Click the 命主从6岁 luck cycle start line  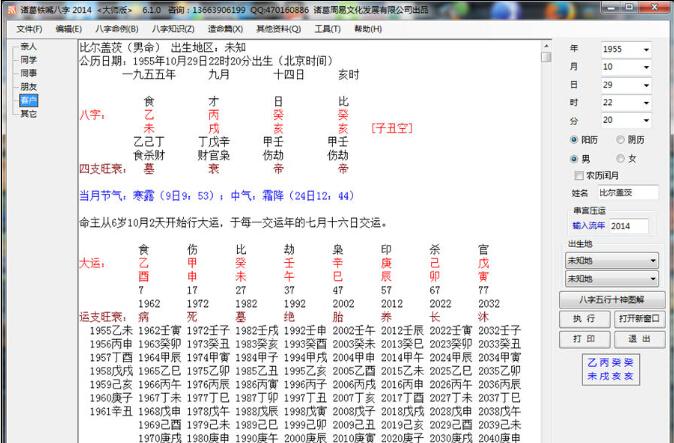click(233, 223)
